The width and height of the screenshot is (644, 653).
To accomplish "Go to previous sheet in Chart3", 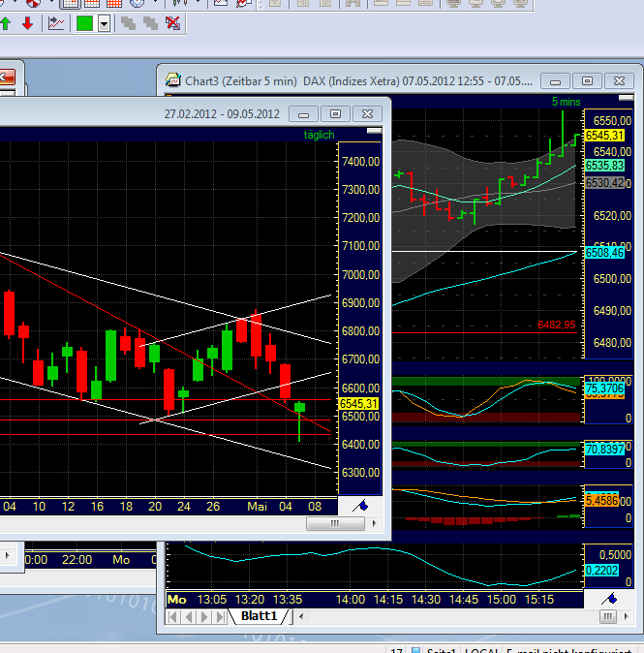I will click(x=189, y=616).
